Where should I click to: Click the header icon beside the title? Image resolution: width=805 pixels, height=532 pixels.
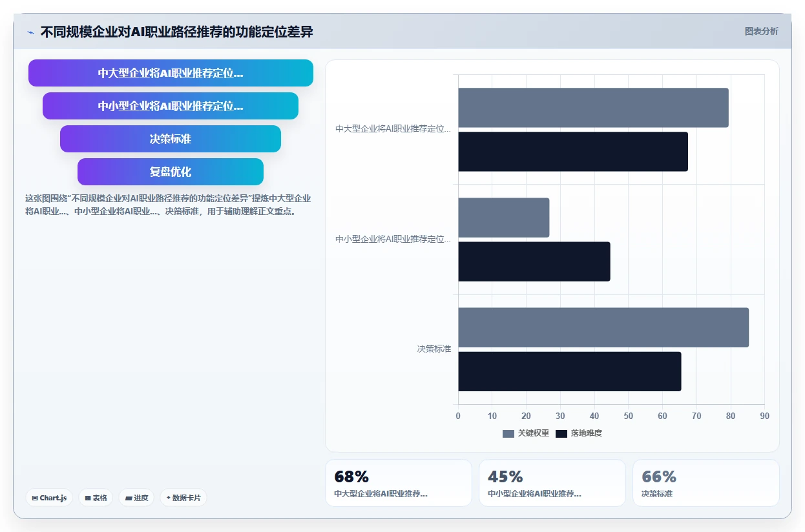tap(30, 32)
